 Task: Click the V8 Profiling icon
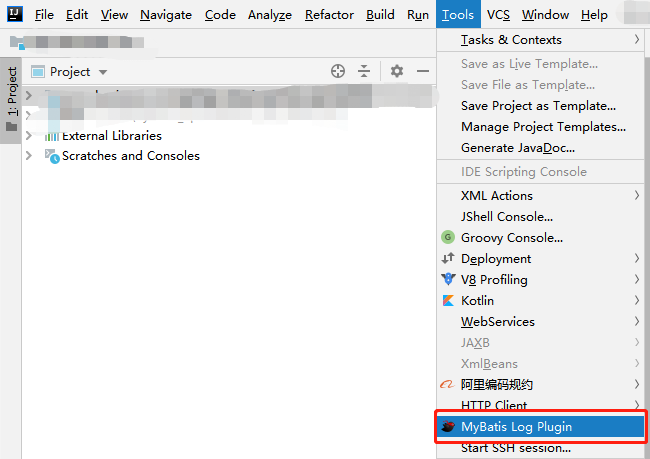pyautogui.click(x=448, y=279)
